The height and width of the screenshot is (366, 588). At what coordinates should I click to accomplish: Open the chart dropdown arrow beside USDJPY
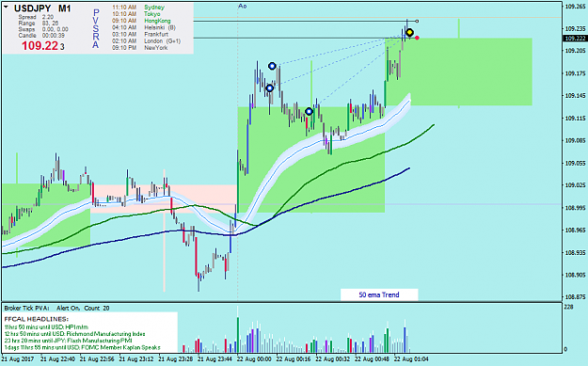[6, 7]
